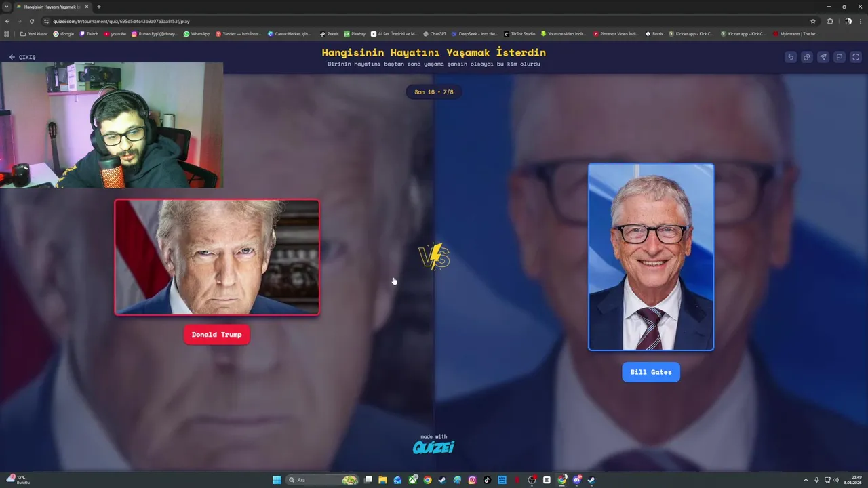Viewport: 868px width, 488px height.
Task: Open the Windows Start menu
Action: pos(277,480)
